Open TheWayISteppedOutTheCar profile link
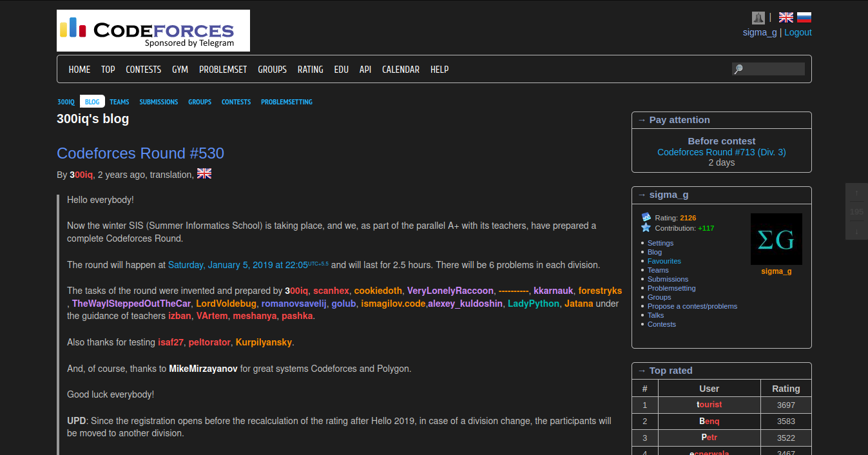The image size is (868, 455). tap(131, 304)
